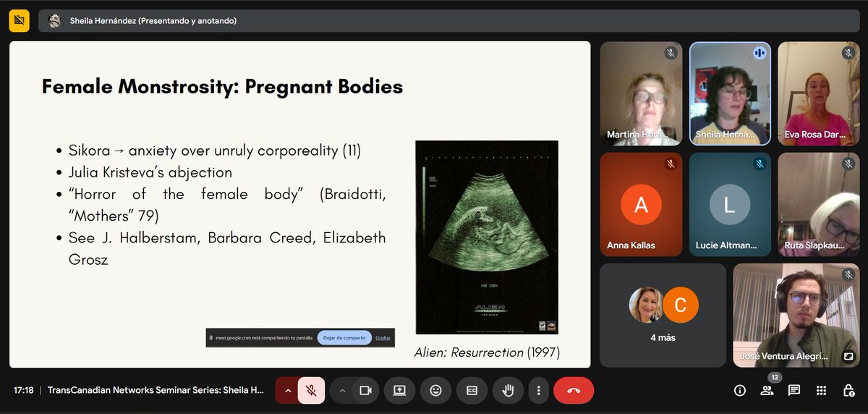Unmute the microphone button

coord(311,390)
